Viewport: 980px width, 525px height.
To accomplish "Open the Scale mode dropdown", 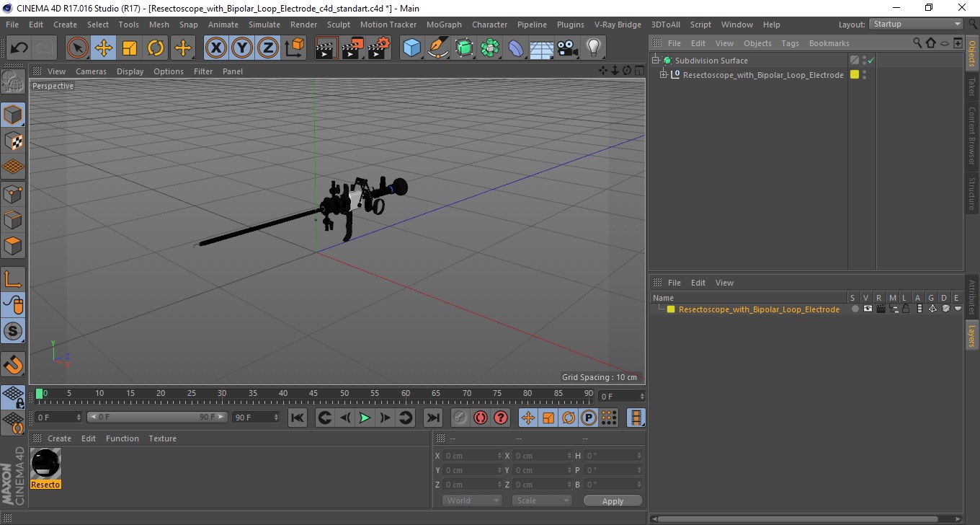I will [x=542, y=500].
